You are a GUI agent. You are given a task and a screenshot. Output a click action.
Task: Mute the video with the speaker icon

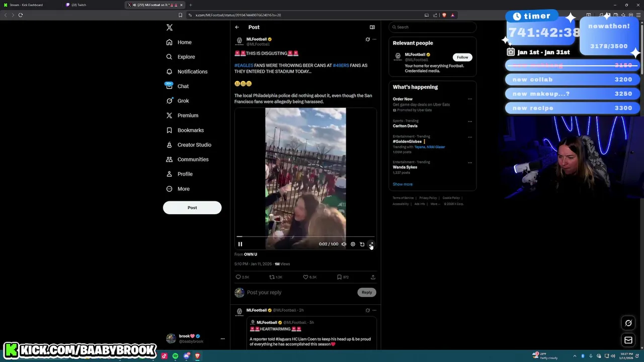(344, 244)
